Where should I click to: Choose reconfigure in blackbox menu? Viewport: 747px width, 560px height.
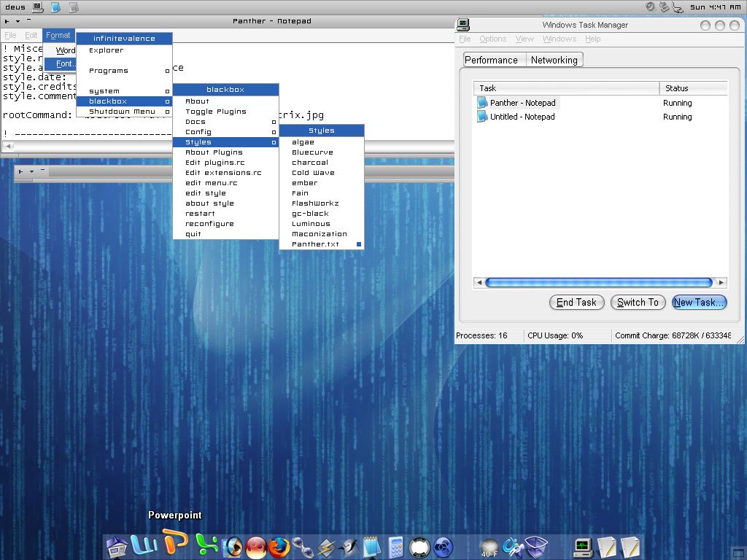[x=226, y=224]
